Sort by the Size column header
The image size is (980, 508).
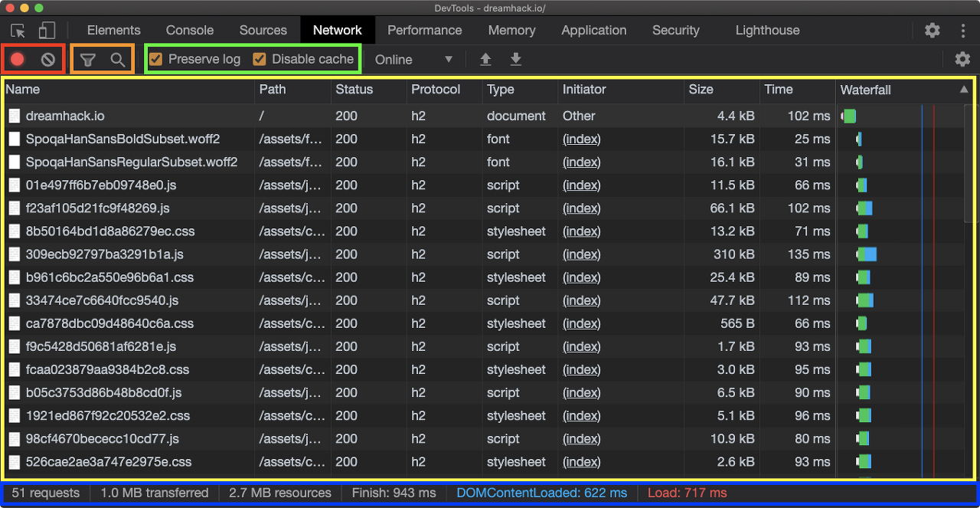722,90
